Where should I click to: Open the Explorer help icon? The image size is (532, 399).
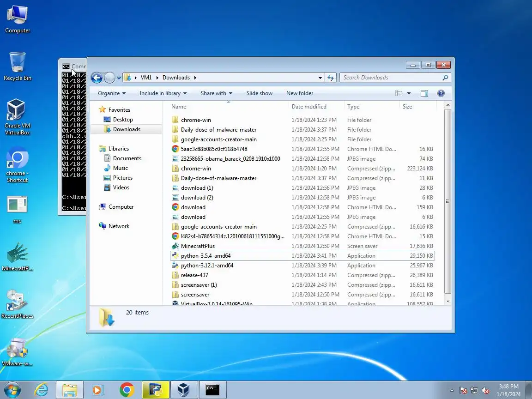(x=441, y=93)
